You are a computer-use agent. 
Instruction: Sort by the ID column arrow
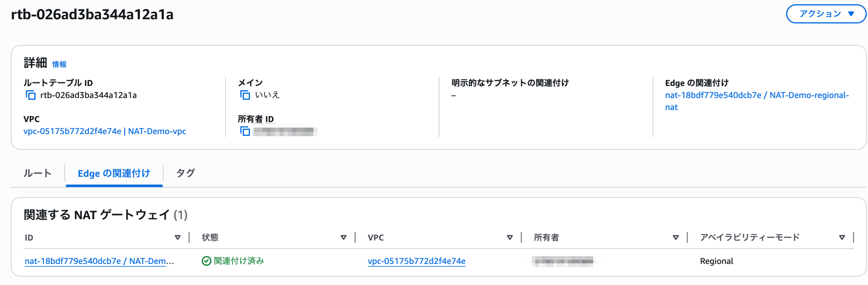(x=177, y=238)
